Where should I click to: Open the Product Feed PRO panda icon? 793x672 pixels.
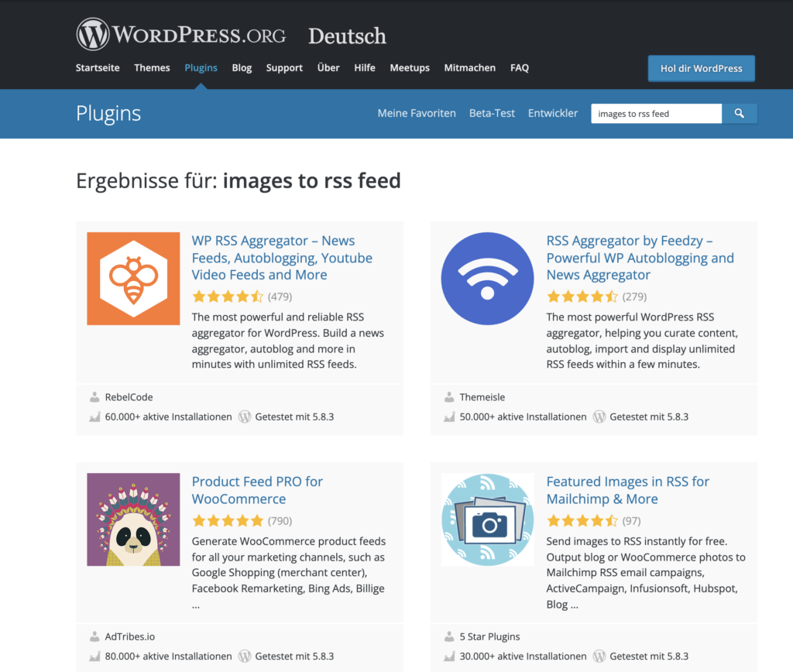[133, 519]
